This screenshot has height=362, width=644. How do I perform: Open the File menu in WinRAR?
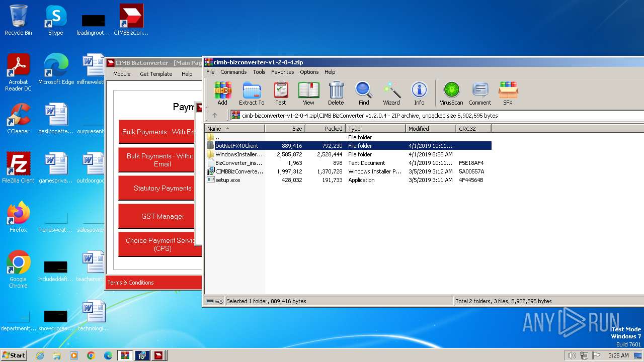[210, 72]
